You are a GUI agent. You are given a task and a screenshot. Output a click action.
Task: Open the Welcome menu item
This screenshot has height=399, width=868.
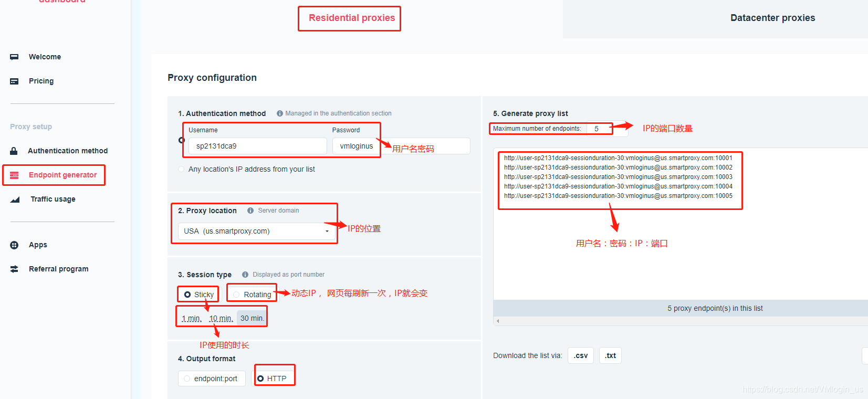click(45, 57)
